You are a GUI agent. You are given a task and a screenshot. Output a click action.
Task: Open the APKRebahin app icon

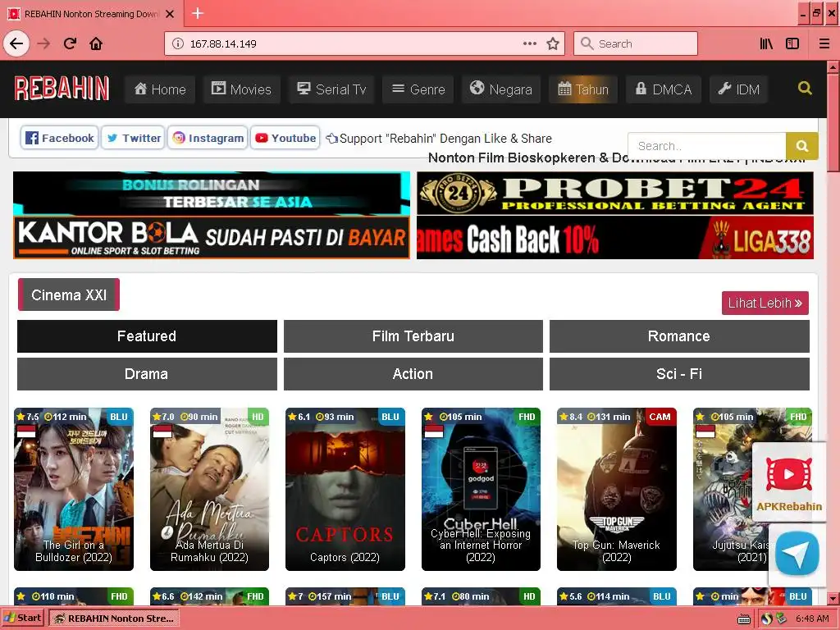click(x=788, y=482)
